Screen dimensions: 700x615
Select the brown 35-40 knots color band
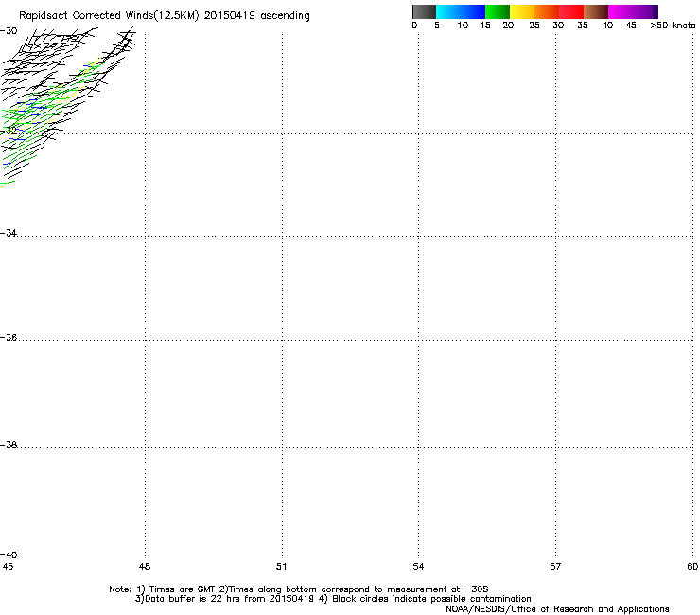[x=596, y=11]
